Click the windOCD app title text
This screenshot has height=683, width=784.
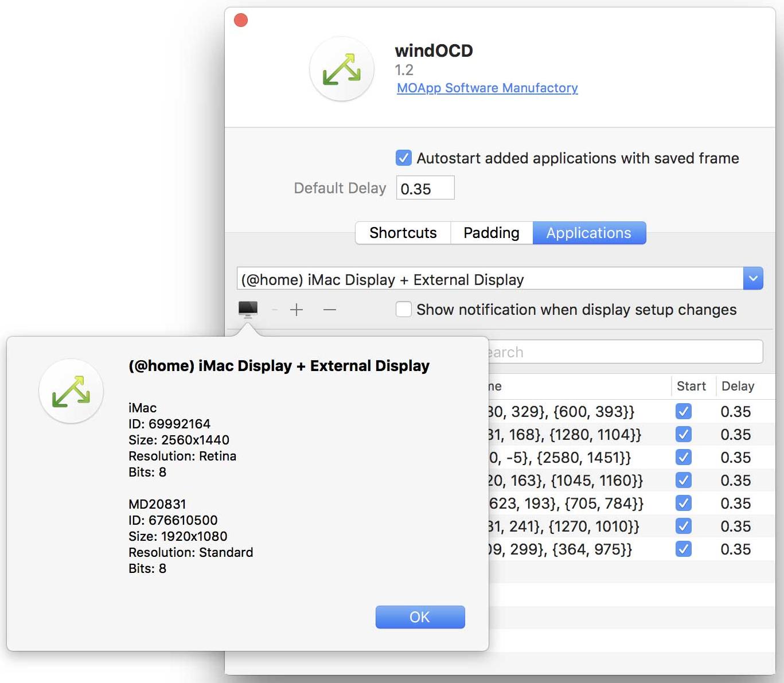434,50
